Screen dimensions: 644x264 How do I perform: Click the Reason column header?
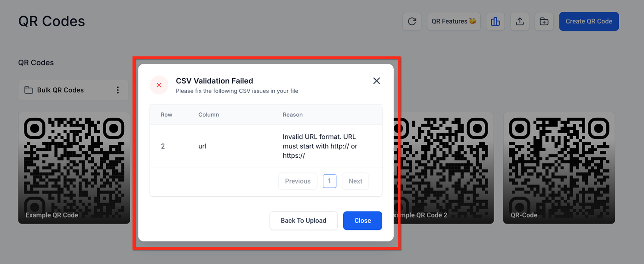(x=293, y=115)
